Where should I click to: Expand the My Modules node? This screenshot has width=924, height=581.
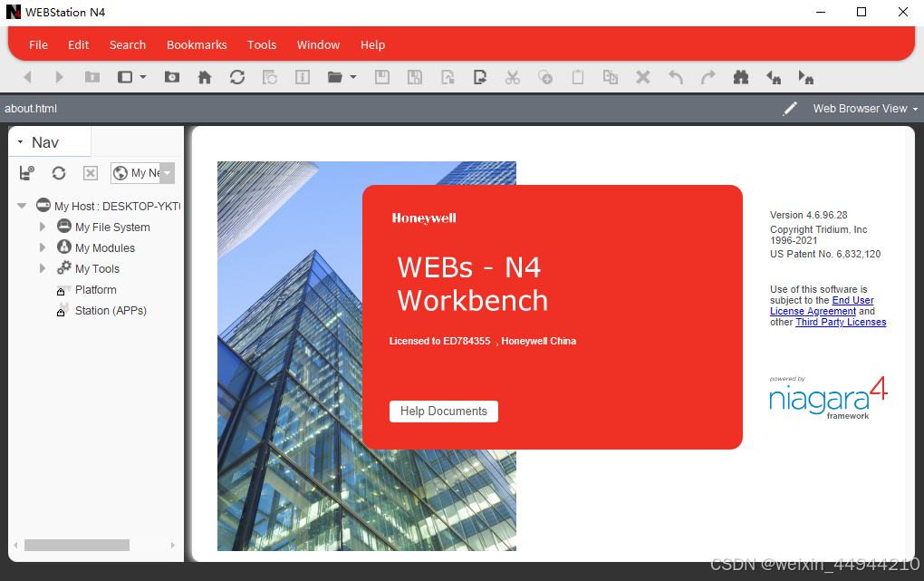(43, 247)
